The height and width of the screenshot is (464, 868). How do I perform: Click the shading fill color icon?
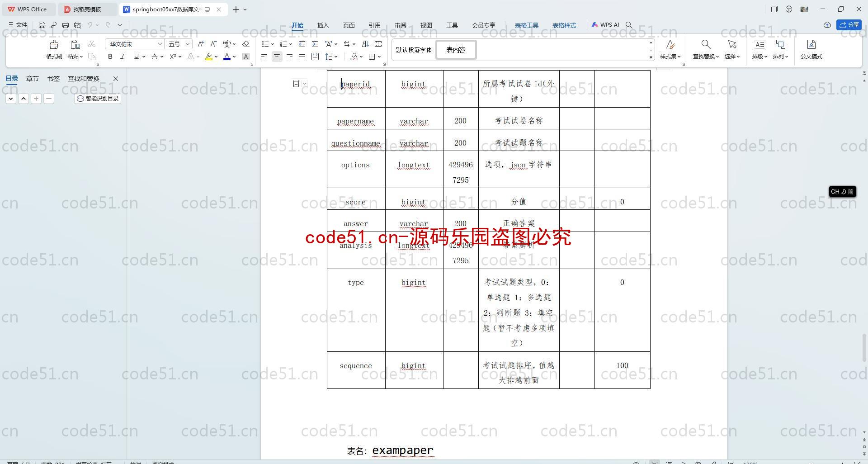[x=354, y=57]
